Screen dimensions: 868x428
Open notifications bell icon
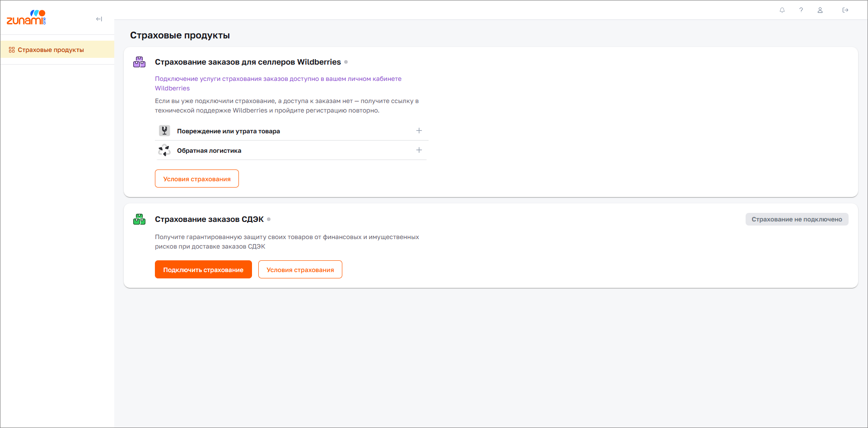pyautogui.click(x=782, y=10)
